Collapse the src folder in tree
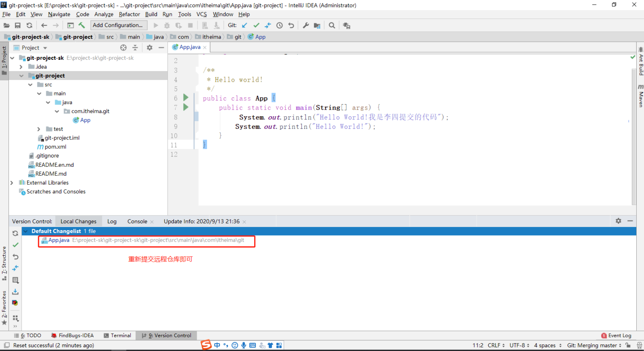The image size is (644, 351). click(x=30, y=85)
